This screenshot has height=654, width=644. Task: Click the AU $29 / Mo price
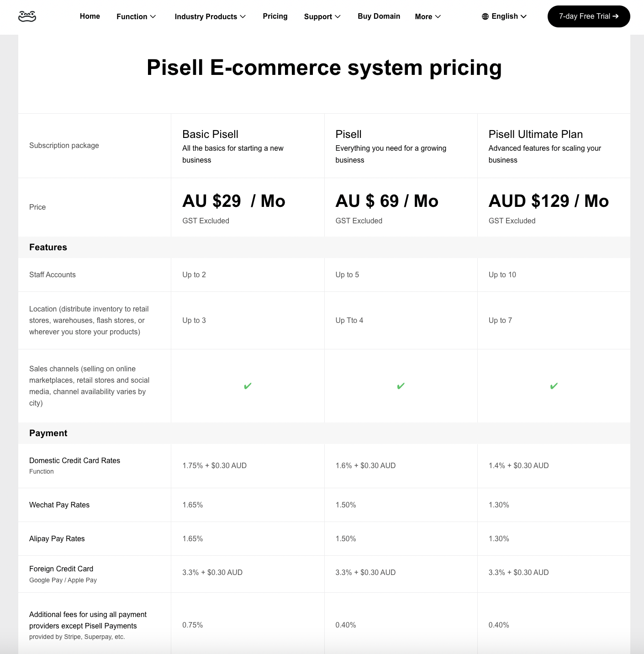click(x=234, y=201)
